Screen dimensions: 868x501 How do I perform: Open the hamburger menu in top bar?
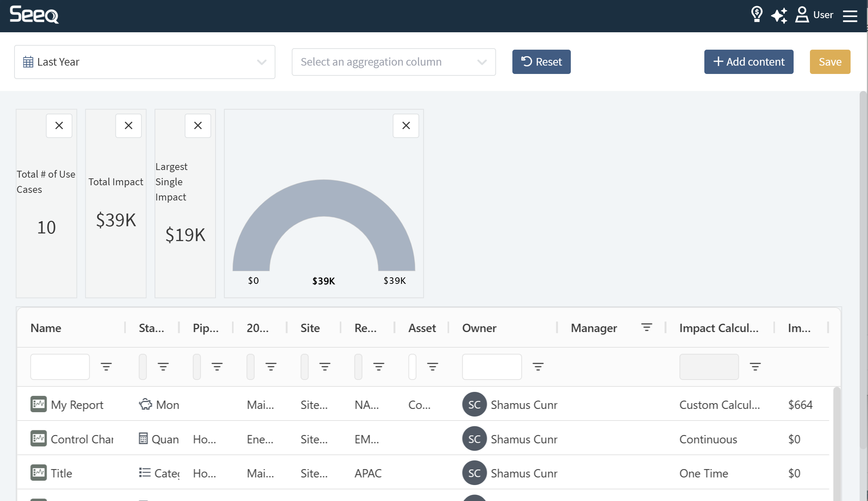coord(850,16)
